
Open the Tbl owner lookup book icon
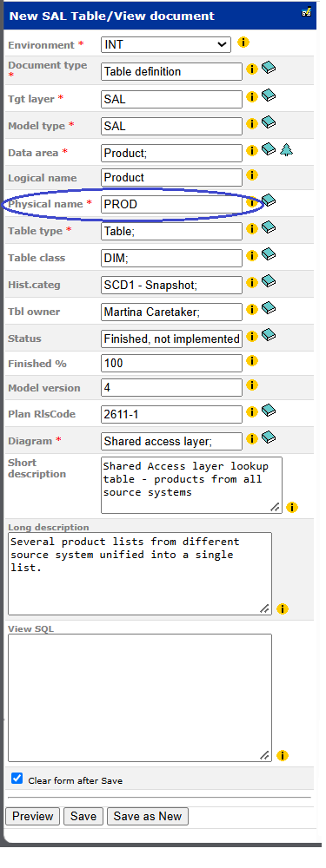(269, 308)
